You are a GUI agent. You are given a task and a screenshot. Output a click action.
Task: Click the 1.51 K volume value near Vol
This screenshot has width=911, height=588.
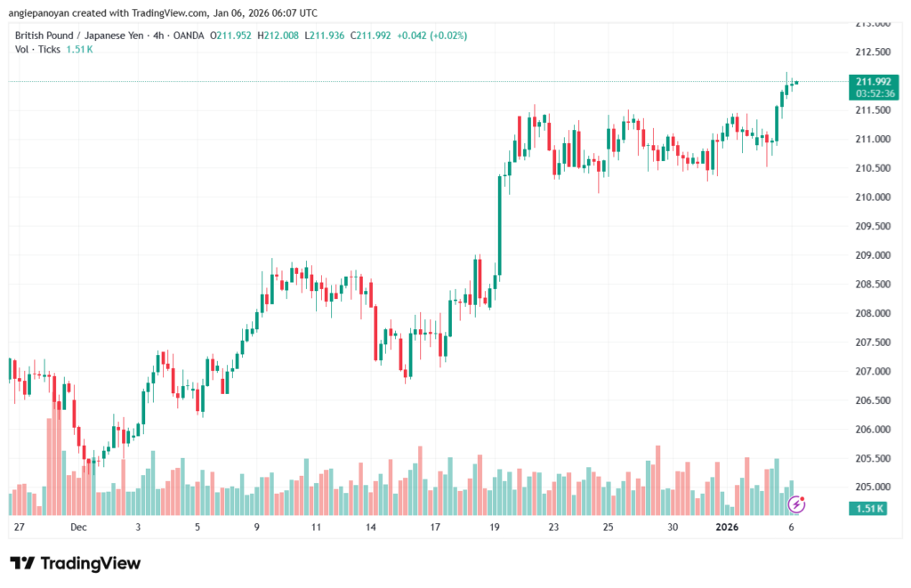tap(80, 49)
